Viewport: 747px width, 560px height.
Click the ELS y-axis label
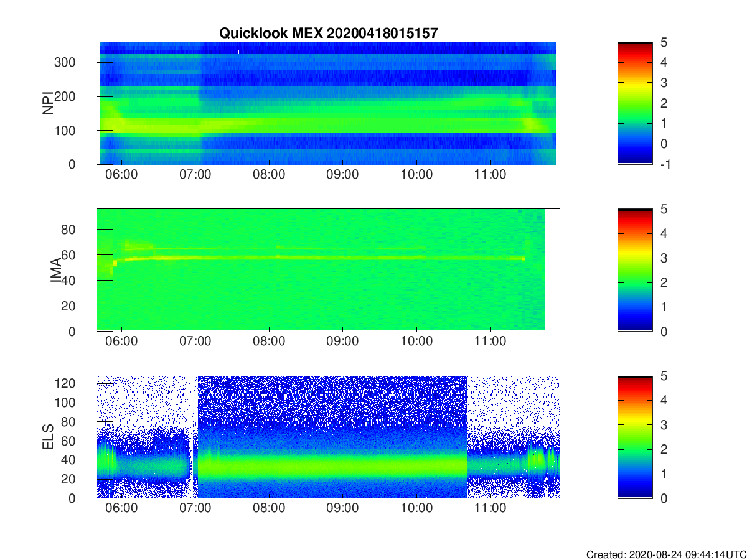47,437
